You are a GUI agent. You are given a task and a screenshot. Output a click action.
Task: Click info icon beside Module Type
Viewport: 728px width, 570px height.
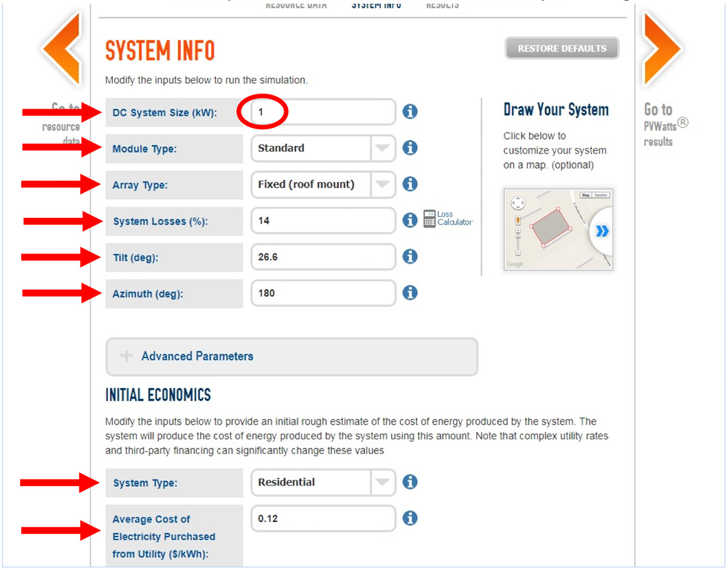coord(410,148)
